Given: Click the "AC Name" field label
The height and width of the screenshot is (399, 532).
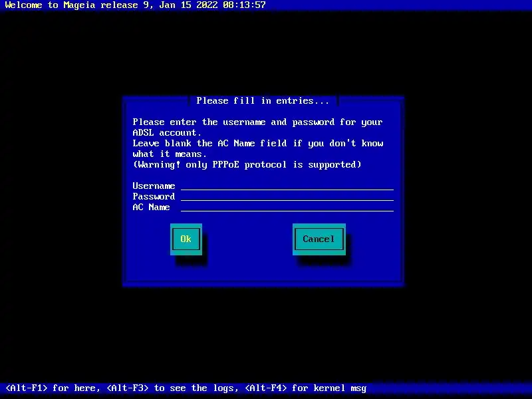Looking at the screenshot, I should 151,207.
